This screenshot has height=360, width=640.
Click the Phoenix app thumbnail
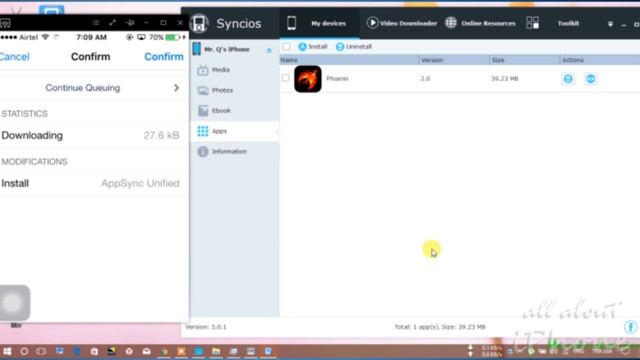(308, 79)
